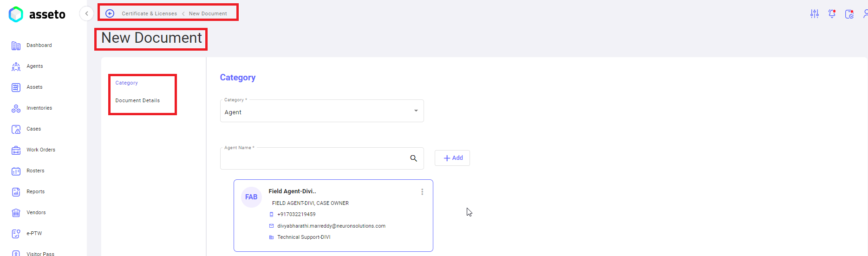This screenshot has width=868, height=256.
Task: Click the New Document breadcrumb
Action: click(x=208, y=14)
